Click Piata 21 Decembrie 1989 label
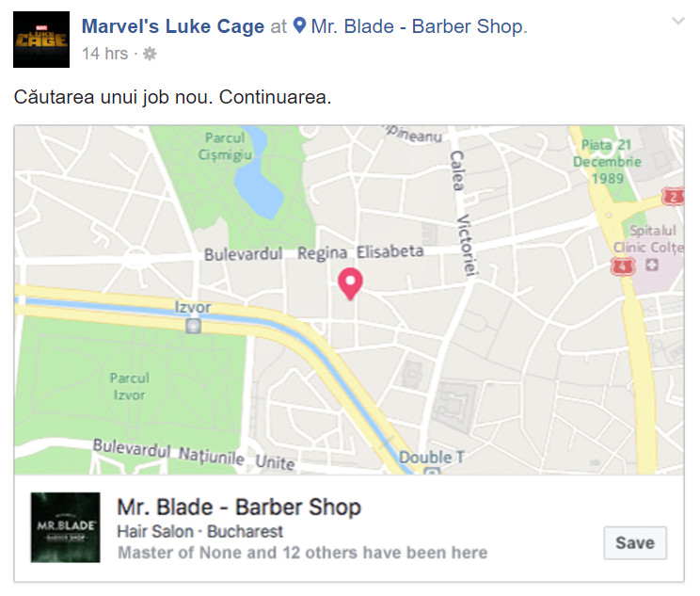 (x=607, y=162)
